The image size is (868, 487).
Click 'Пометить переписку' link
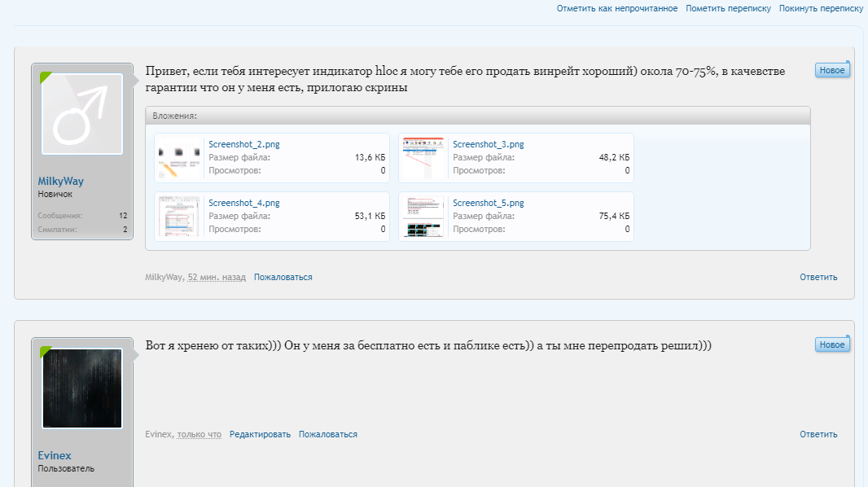pos(729,8)
